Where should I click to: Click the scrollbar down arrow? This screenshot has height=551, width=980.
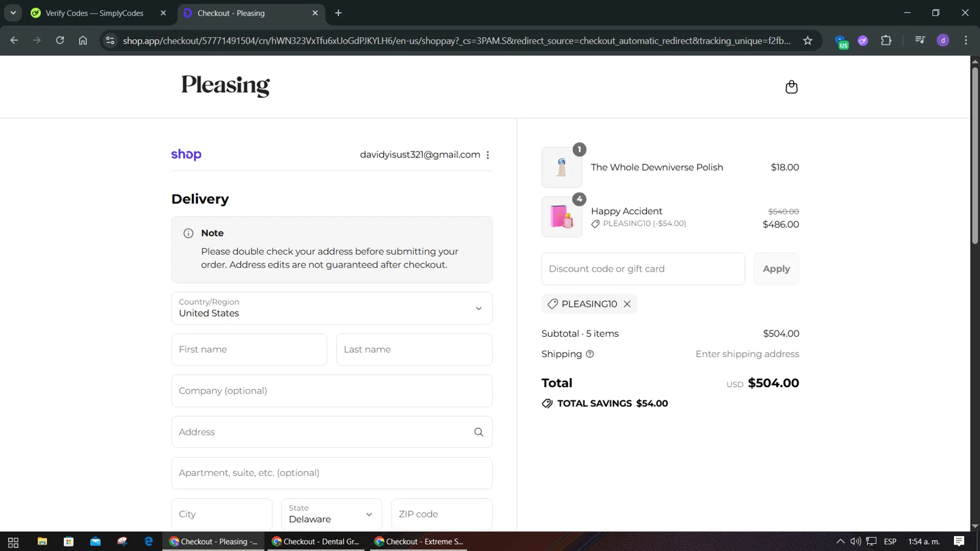tap(975, 526)
